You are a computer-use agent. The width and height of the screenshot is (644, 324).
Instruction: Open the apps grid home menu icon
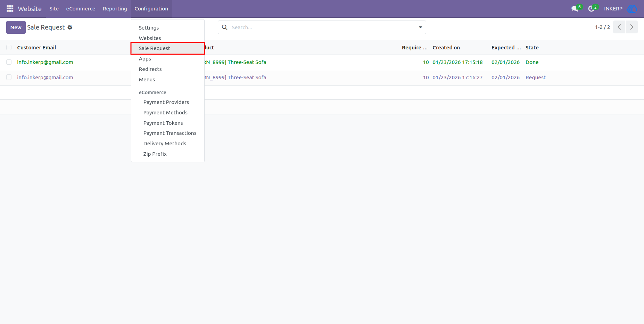[10, 9]
